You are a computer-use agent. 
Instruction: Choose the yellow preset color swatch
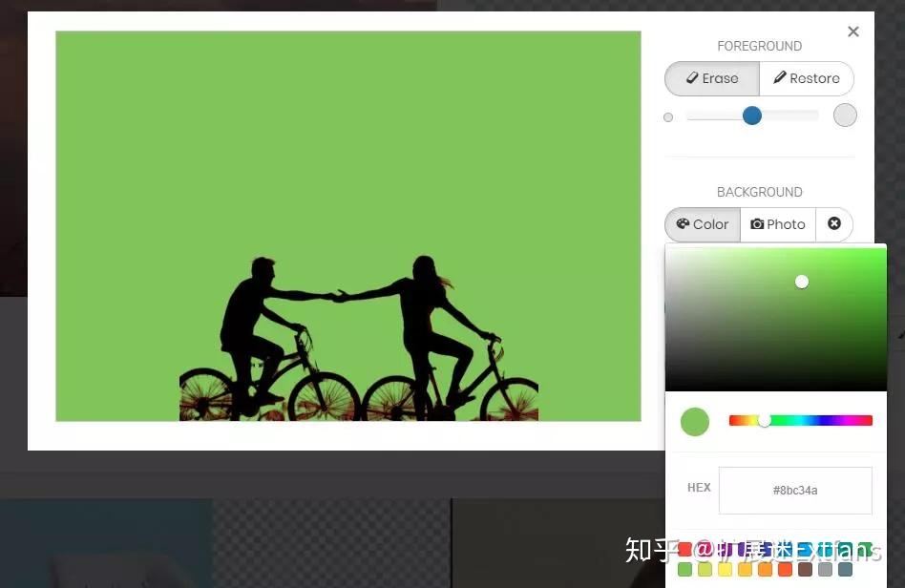coord(725,570)
